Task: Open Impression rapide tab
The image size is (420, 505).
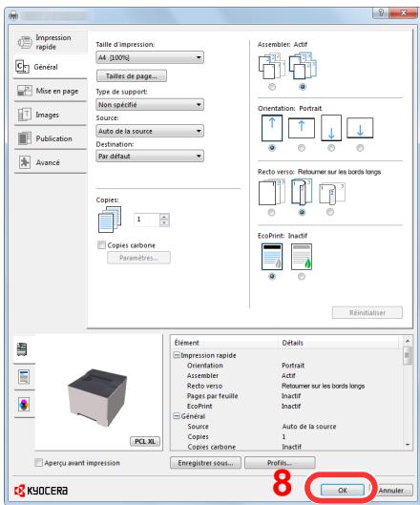Action: coord(51,42)
